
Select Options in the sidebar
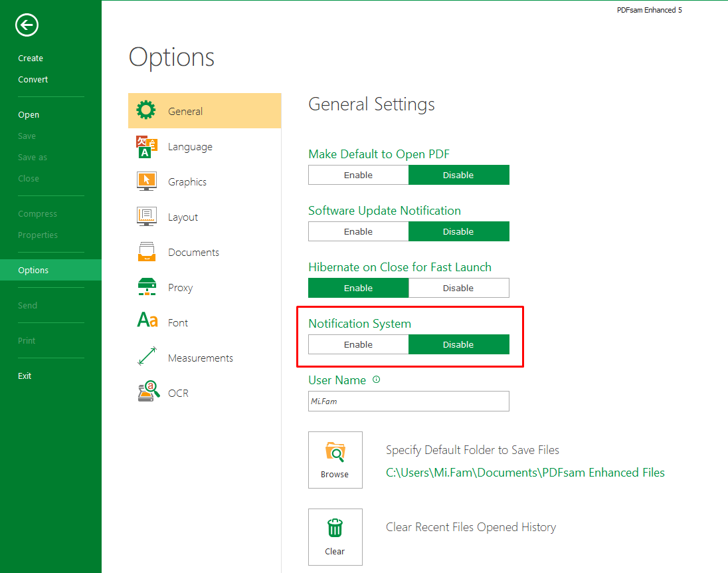[x=50, y=270]
